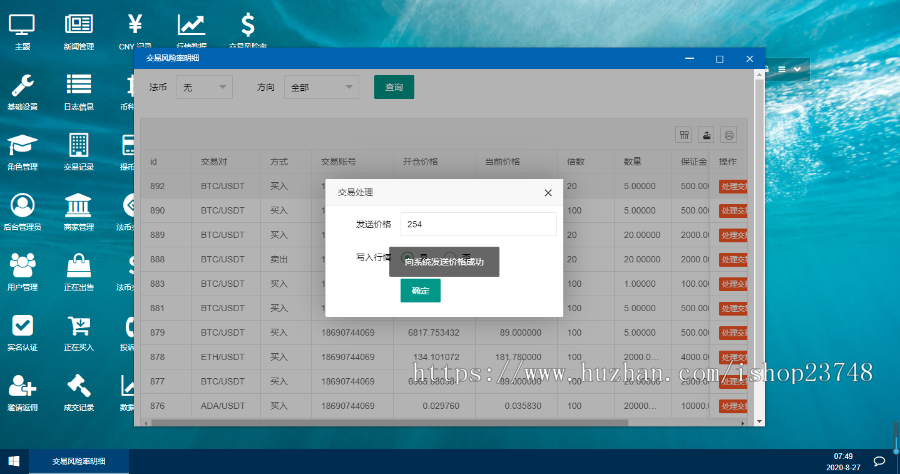Open 成交记录 gavel icon
Screen dimensions: 900x474
(79, 393)
